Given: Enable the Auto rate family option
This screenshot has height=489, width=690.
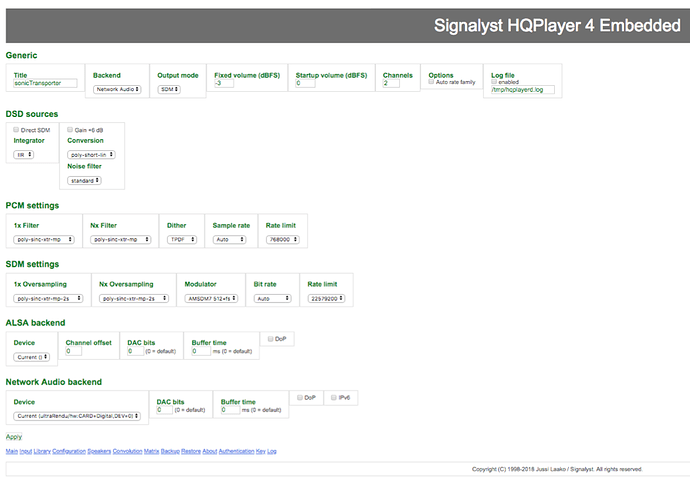Looking at the screenshot, I should coord(431,82).
